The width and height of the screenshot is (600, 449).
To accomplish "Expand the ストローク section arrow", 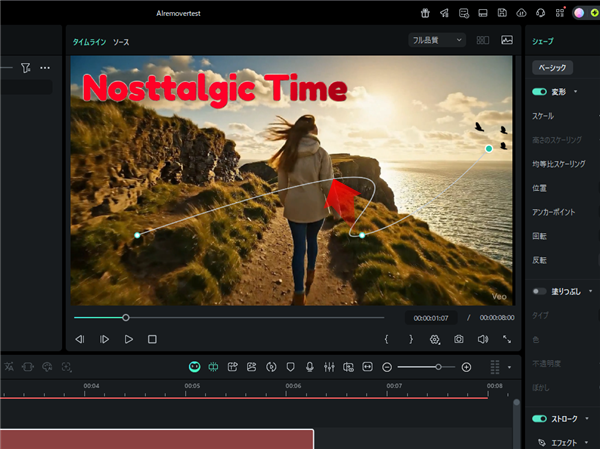I will (x=587, y=419).
